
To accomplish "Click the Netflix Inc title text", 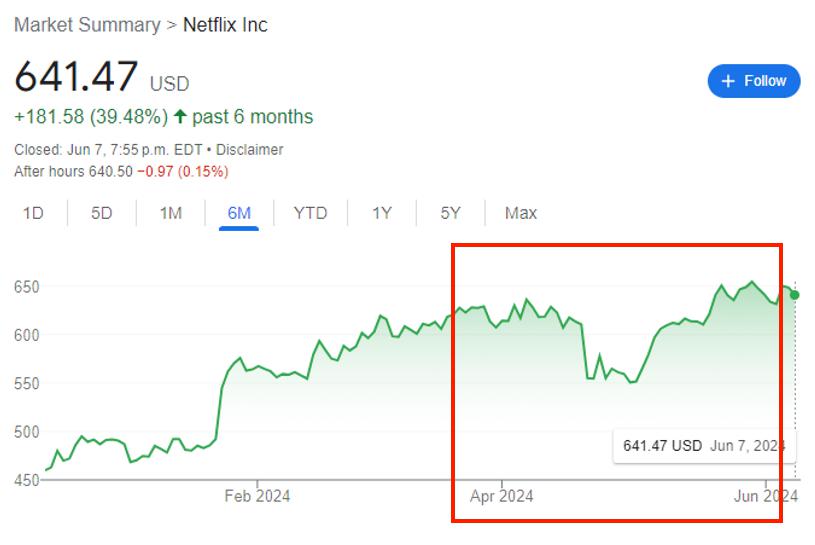I will [x=225, y=25].
